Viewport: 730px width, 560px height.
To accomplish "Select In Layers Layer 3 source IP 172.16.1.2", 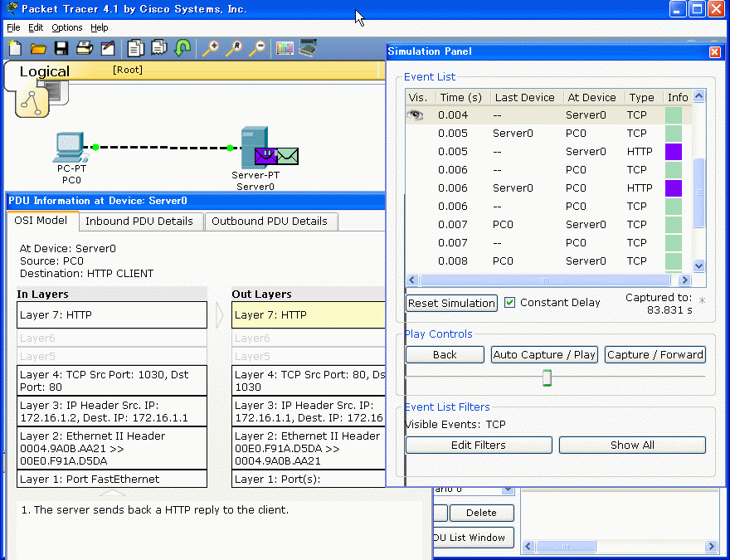I will pyautogui.click(x=112, y=411).
